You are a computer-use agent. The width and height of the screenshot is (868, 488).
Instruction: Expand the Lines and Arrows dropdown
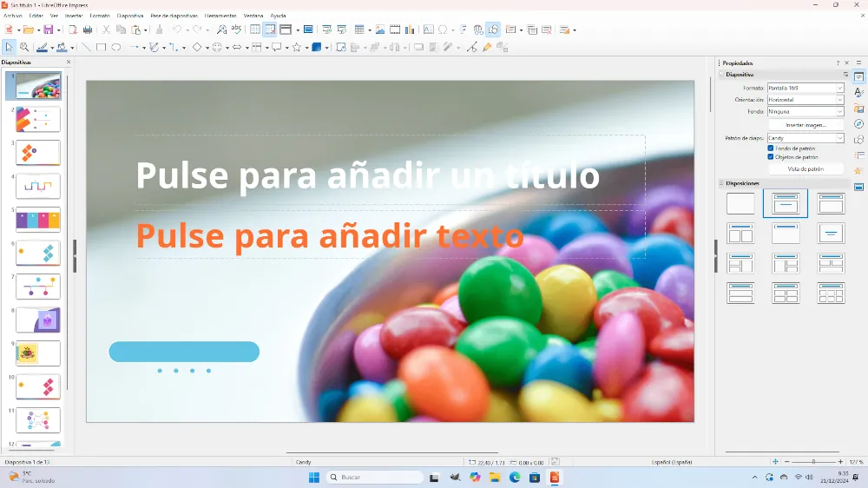(143, 48)
